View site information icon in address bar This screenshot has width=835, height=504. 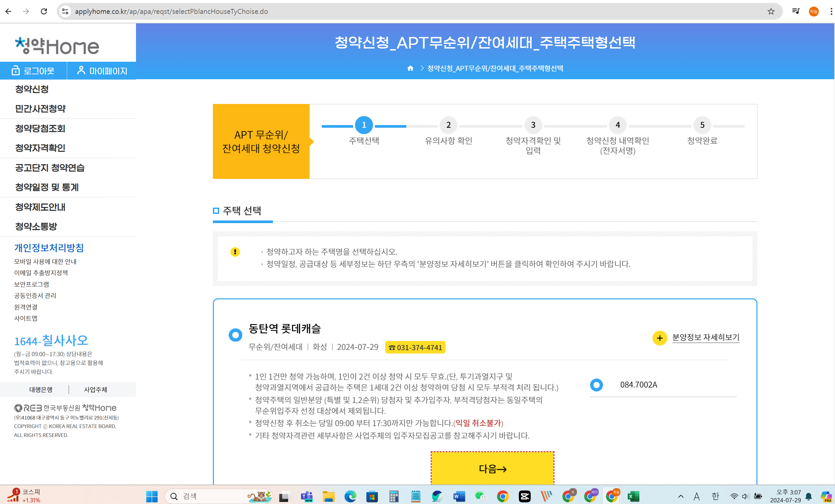(x=65, y=12)
